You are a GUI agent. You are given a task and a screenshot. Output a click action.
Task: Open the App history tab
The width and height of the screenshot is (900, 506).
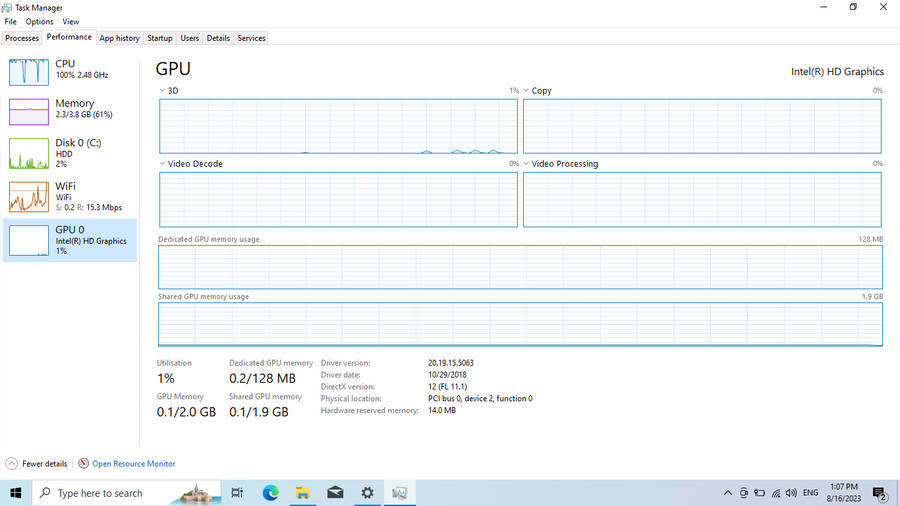tap(119, 38)
